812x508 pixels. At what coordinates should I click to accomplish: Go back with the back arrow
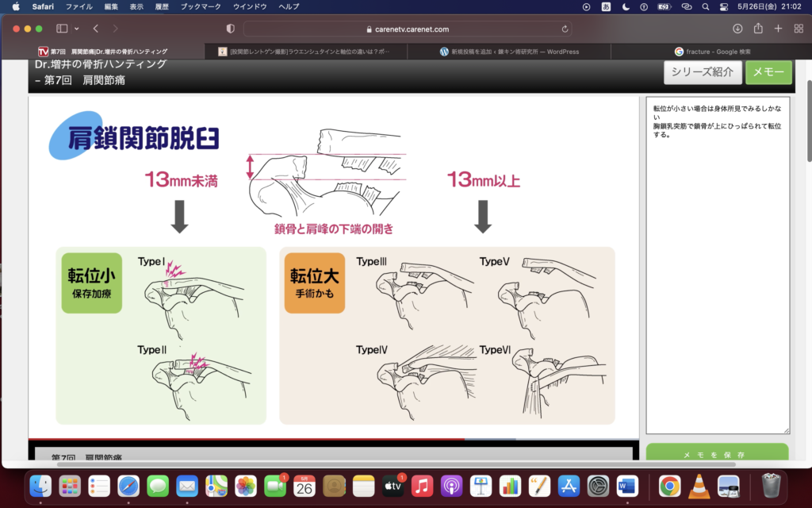click(96, 29)
